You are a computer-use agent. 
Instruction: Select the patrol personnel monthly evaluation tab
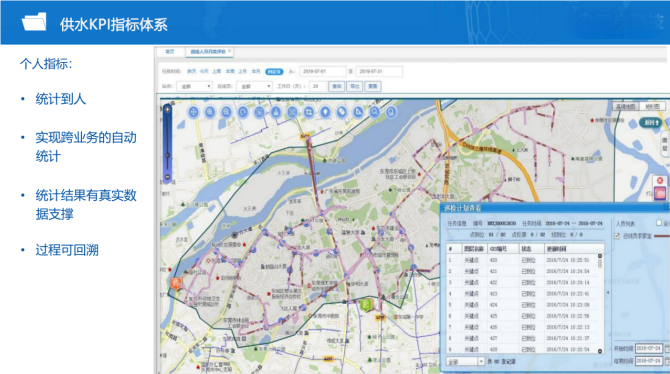point(208,52)
